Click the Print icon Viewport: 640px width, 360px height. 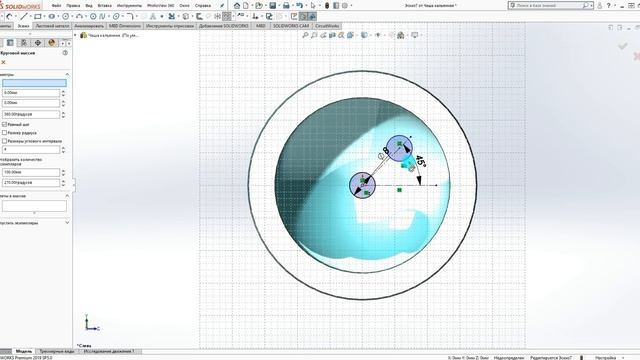(x=286, y=6)
